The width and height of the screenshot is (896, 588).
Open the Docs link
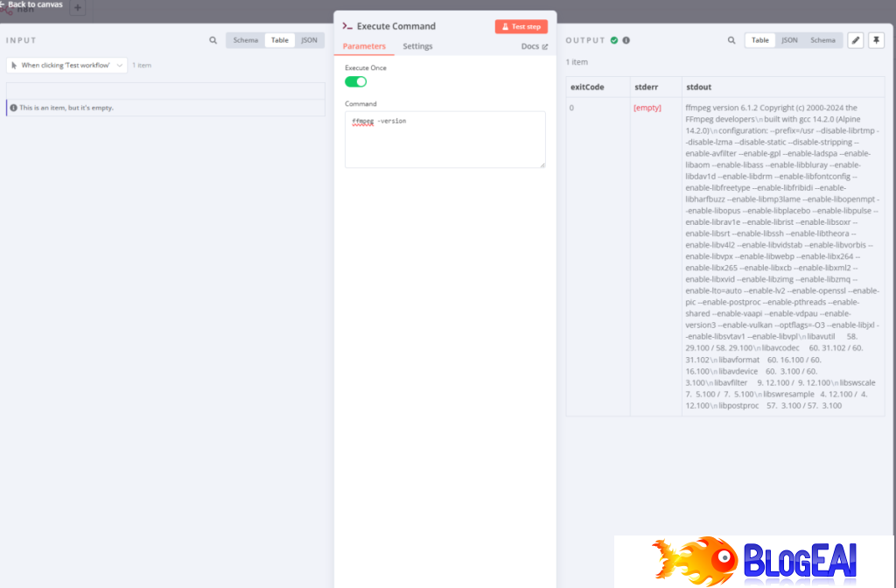click(534, 46)
